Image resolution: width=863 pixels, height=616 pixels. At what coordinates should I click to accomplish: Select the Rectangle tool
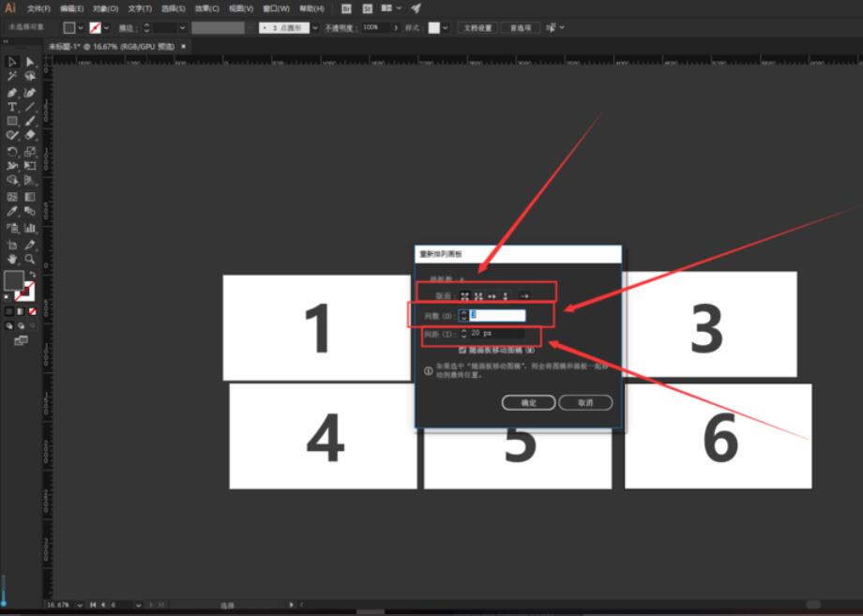pos(12,121)
